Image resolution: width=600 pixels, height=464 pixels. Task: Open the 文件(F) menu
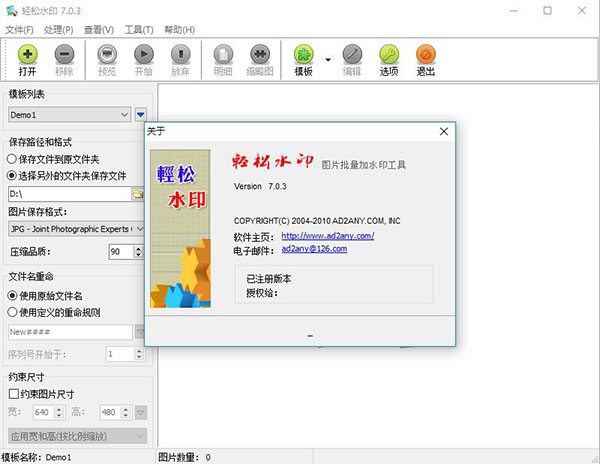coord(18,30)
